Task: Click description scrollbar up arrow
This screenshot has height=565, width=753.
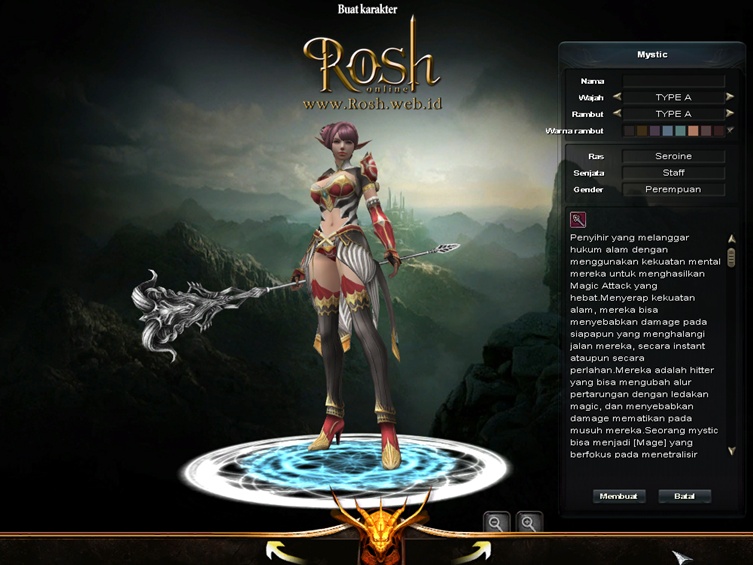Action: [731, 239]
